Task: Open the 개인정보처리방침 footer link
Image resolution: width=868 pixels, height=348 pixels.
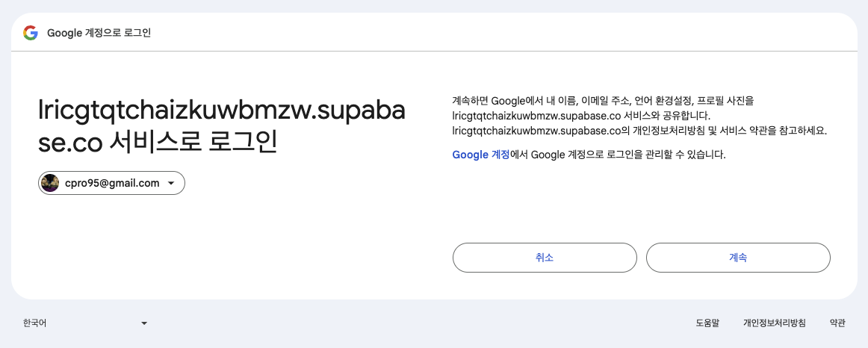Action: tap(774, 323)
